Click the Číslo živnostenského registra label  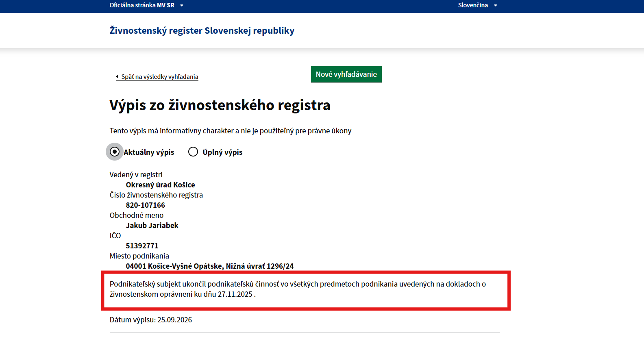pyautogui.click(x=156, y=195)
